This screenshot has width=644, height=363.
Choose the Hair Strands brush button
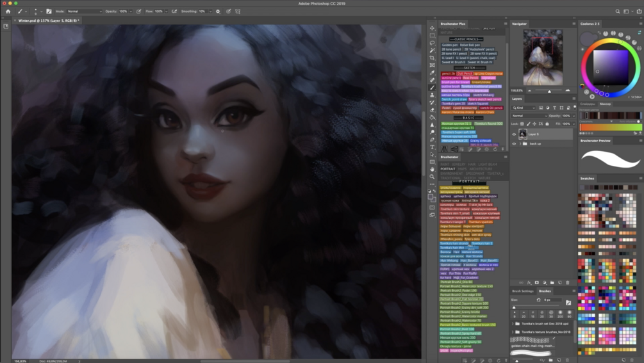click(x=474, y=256)
